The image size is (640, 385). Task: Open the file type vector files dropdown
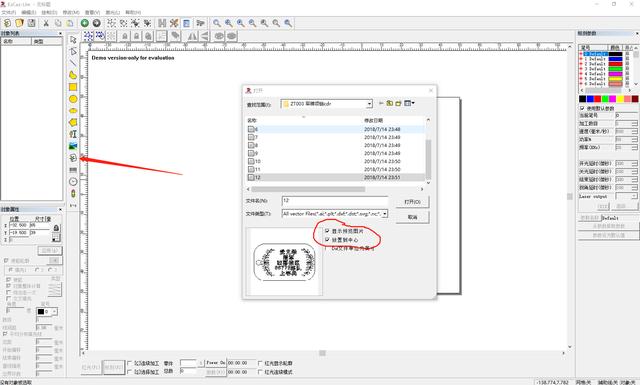(x=384, y=214)
